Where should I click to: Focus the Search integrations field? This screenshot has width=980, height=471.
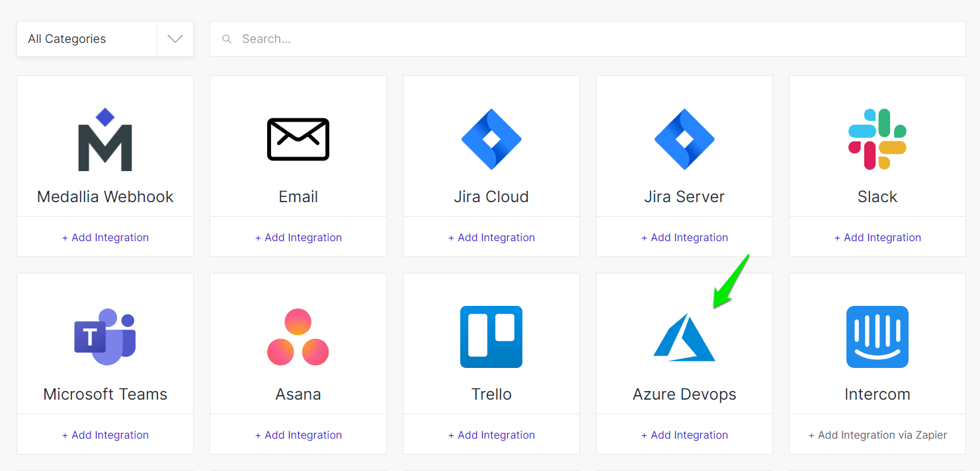coord(588,39)
